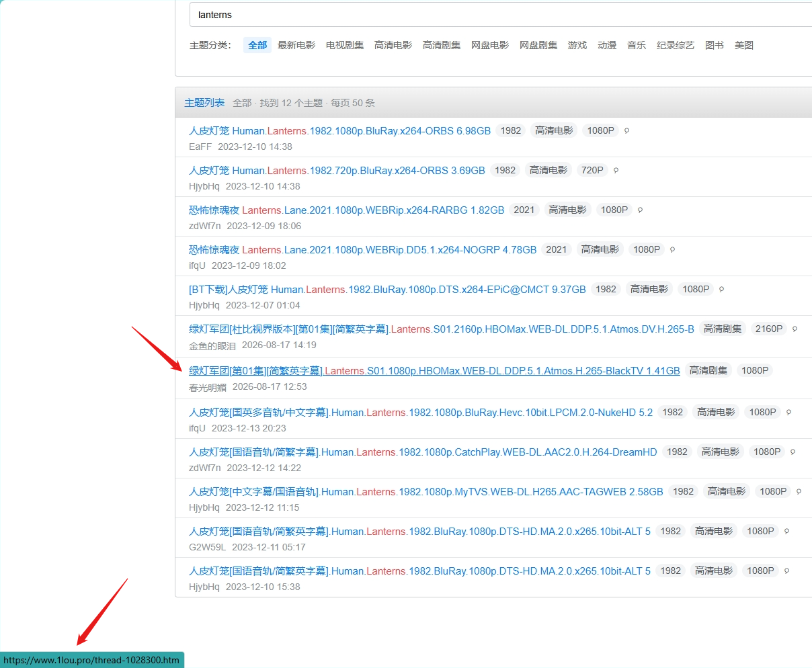Click 1080P tag on BlackTV 1.41GB row
The image size is (812, 668).
point(755,370)
